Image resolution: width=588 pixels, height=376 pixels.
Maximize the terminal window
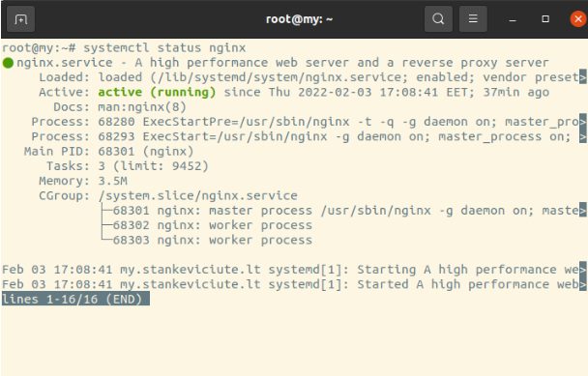[545, 18]
